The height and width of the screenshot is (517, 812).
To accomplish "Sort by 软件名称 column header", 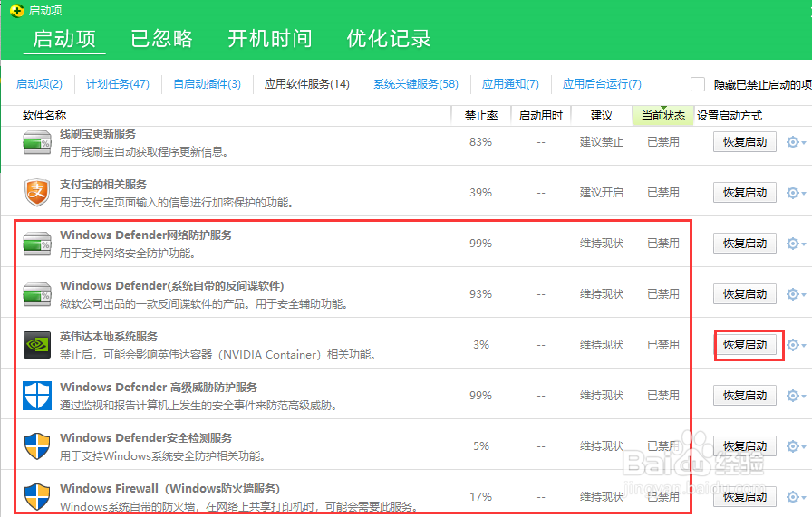I will tap(44, 115).
